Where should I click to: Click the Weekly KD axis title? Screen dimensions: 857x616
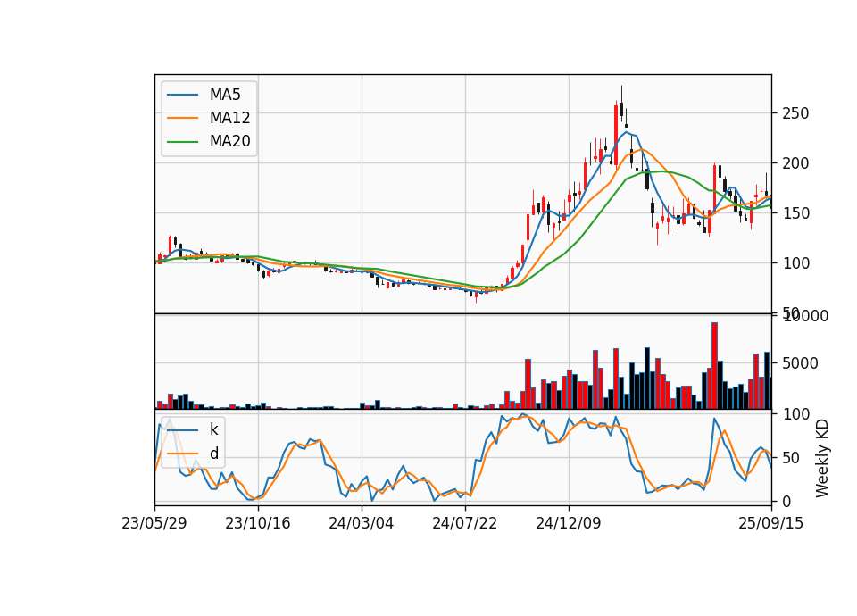pos(822,458)
